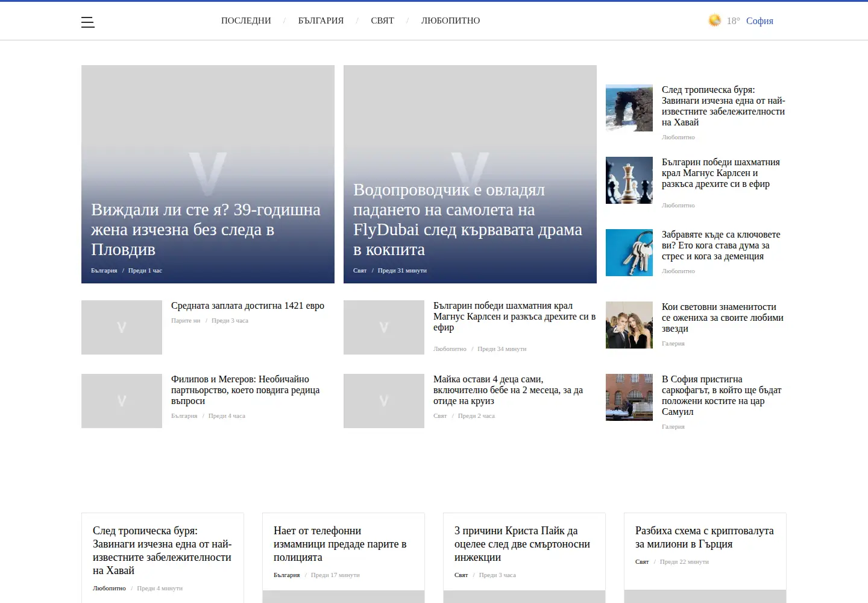Click Свят category on FlyDubai headline

[360, 271]
